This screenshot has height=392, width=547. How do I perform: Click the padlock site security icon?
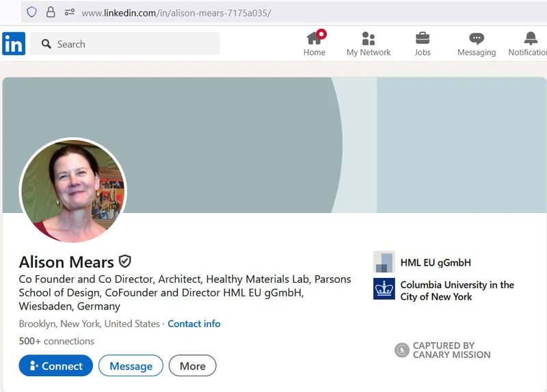(51, 12)
